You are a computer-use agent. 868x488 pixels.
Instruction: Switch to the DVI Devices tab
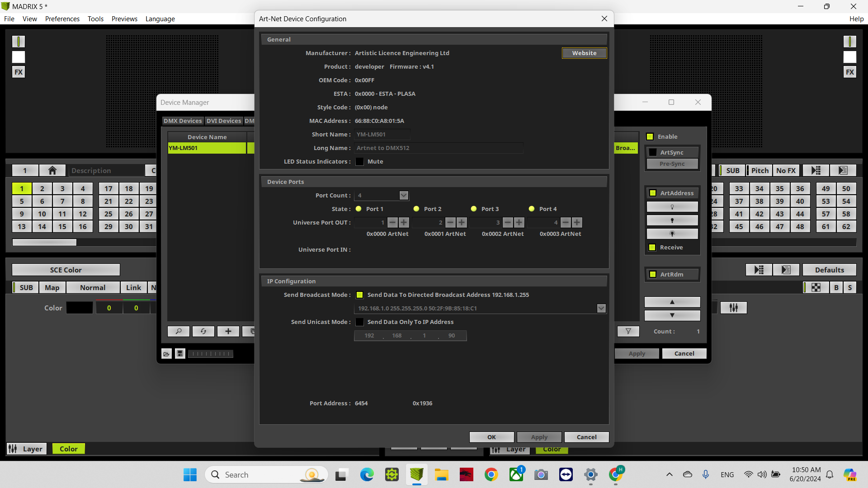click(224, 121)
